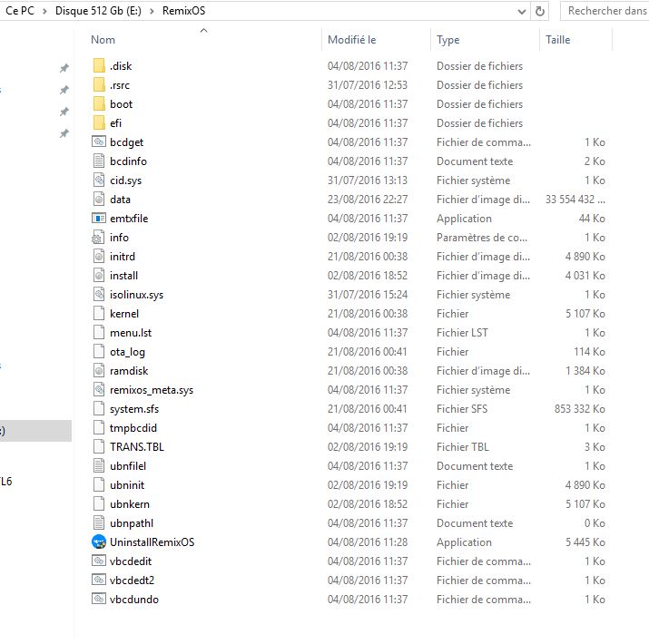649x644 pixels.
Task: Select the highlighted drive item in sidebar
Action: (35, 431)
